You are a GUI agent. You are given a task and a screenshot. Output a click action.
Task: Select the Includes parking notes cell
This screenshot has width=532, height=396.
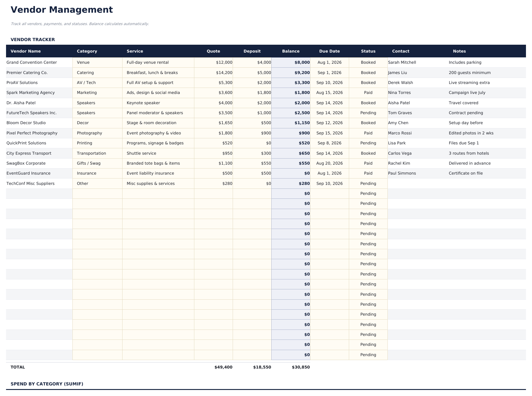click(465, 62)
